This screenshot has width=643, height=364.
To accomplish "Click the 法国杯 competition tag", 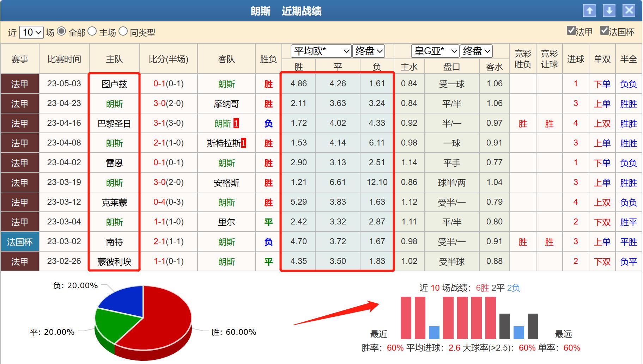I will [20, 242].
